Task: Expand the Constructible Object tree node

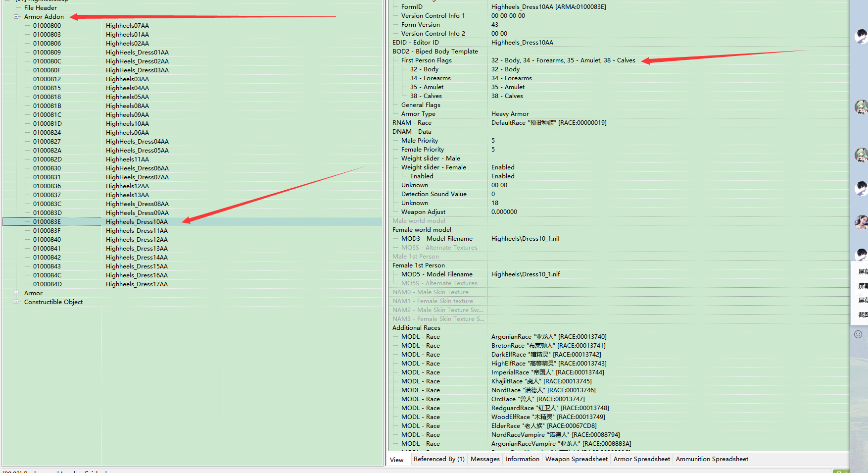Action: (x=16, y=302)
